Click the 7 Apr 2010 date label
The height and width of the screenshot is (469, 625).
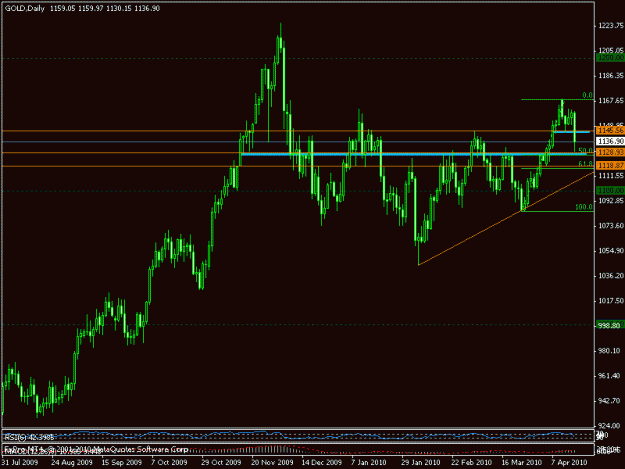click(x=569, y=462)
